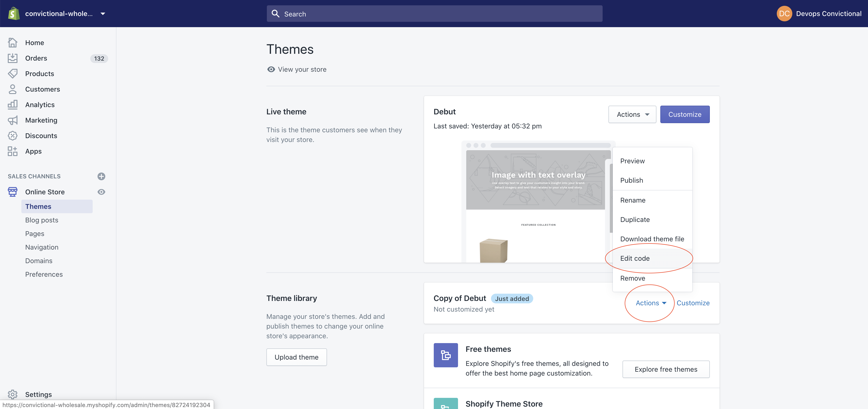Click the Orders inbox icon
Screen dimensions: 868x409
point(12,58)
